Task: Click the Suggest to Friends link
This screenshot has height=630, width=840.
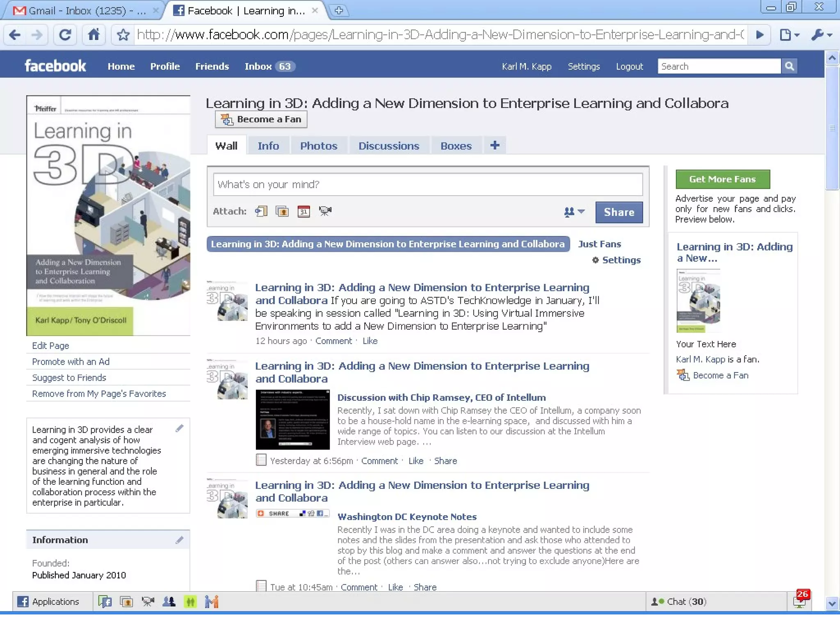Action: coord(69,377)
